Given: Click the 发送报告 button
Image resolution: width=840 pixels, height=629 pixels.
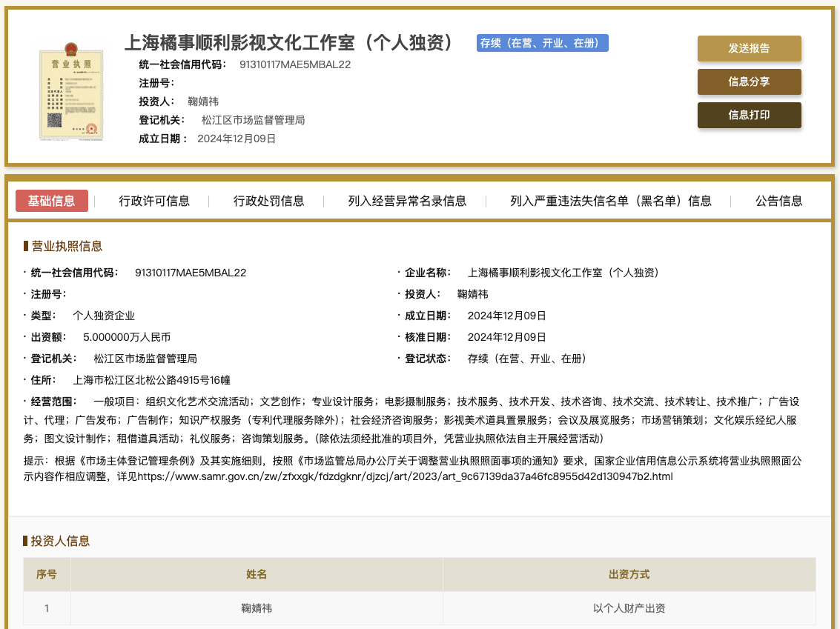Looking at the screenshot, I should (749, 48).
